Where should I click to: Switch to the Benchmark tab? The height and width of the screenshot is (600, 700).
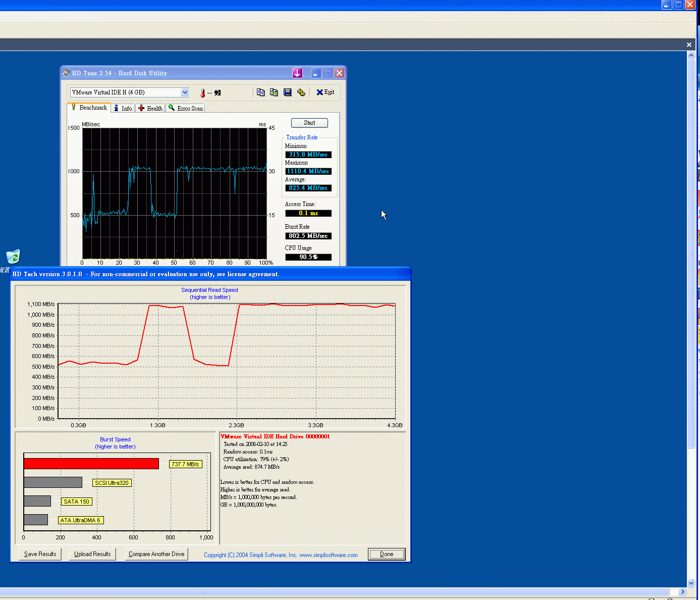click(89, 108)
